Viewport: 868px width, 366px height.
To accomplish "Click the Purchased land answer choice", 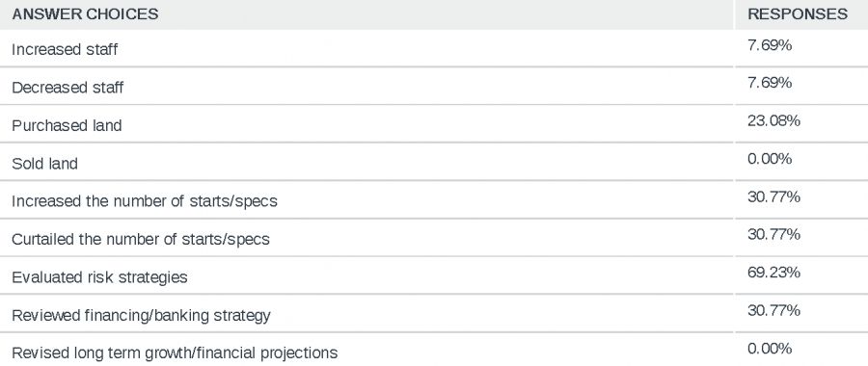I will [x=67, y=125].
